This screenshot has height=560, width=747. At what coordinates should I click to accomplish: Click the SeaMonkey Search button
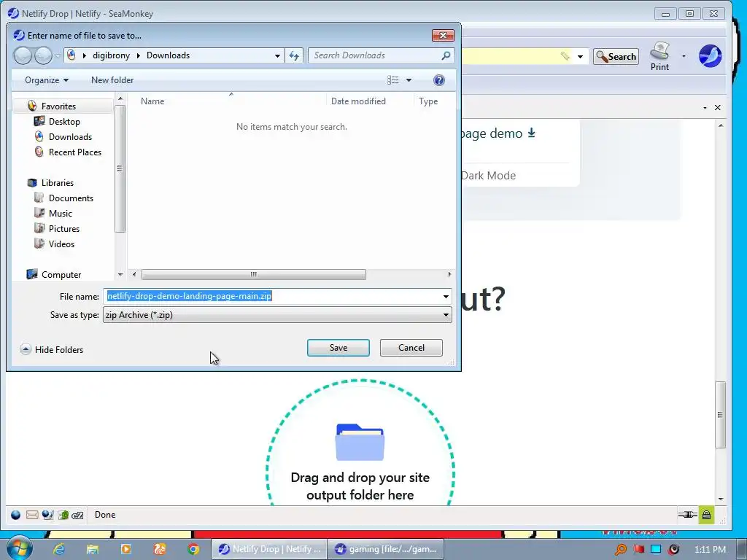(616, 57)
